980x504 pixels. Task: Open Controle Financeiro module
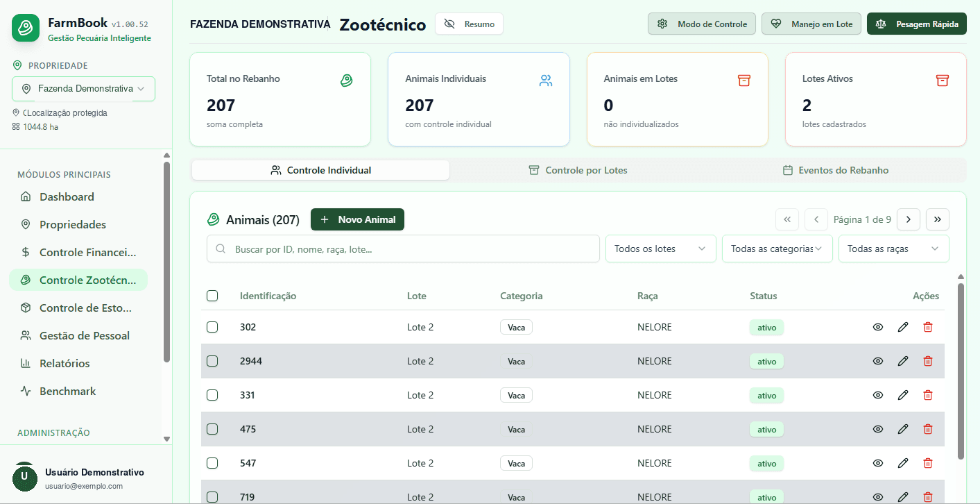[78, 252]
